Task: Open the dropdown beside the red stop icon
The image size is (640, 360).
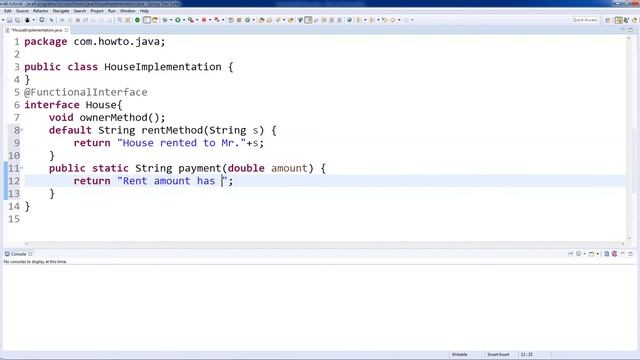Action: (210, 20)
